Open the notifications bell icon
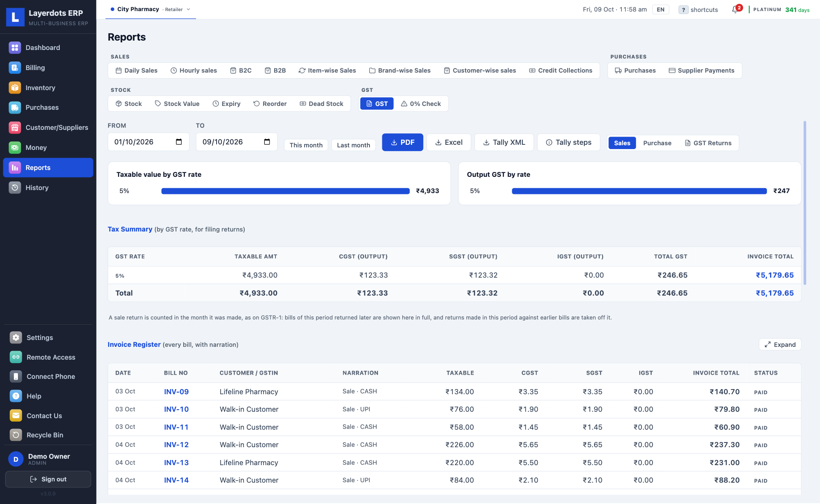Viewport: 820px width, 504px height. tap(735, 9)
